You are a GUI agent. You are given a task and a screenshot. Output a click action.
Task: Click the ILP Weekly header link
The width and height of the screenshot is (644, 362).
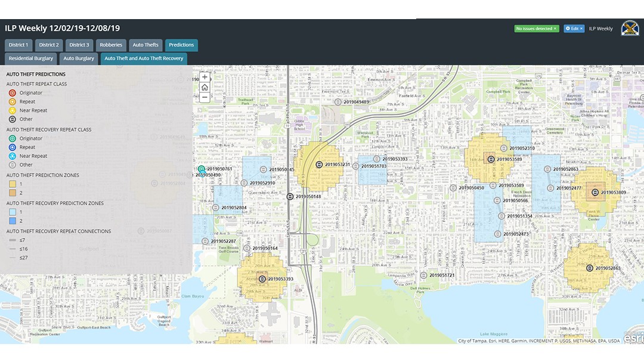(600, 29)
